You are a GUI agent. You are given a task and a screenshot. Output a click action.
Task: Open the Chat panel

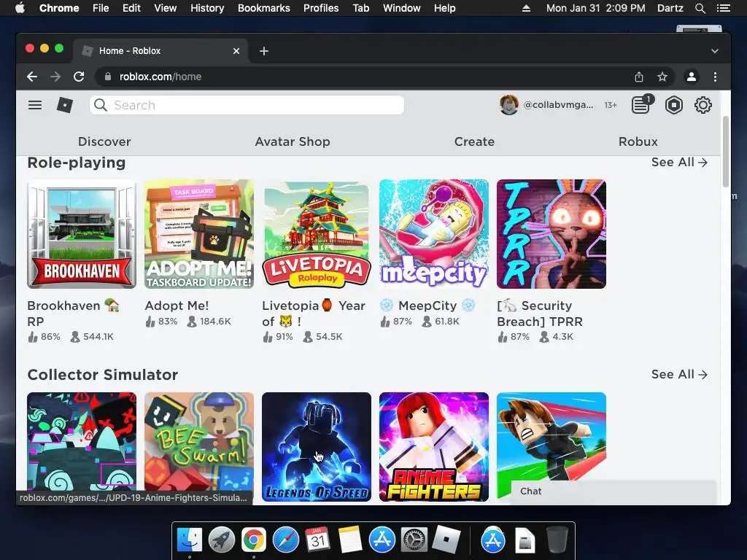(x=614, y=491)
